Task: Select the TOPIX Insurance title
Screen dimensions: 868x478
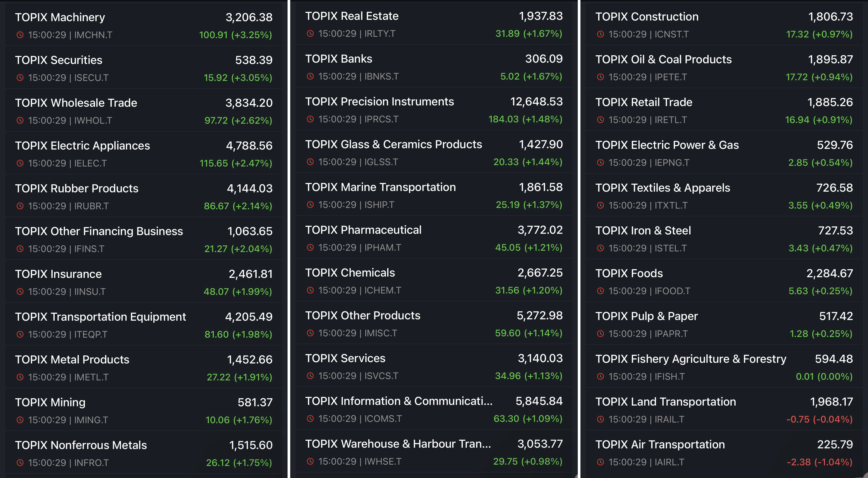Action: 58,274
